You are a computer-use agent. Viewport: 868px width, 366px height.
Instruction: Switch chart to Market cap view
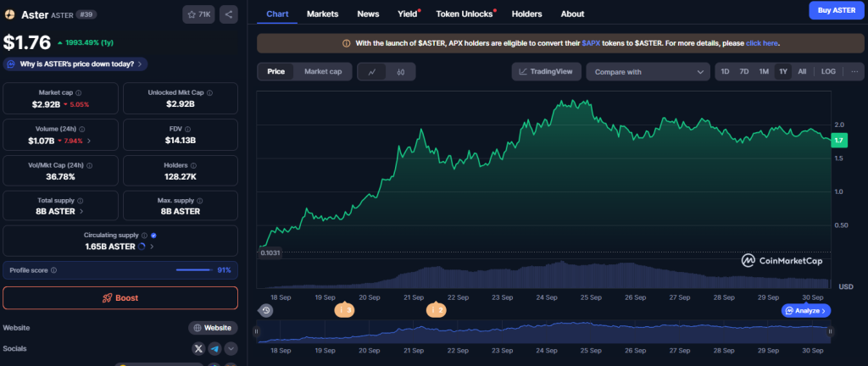[322, 72]
